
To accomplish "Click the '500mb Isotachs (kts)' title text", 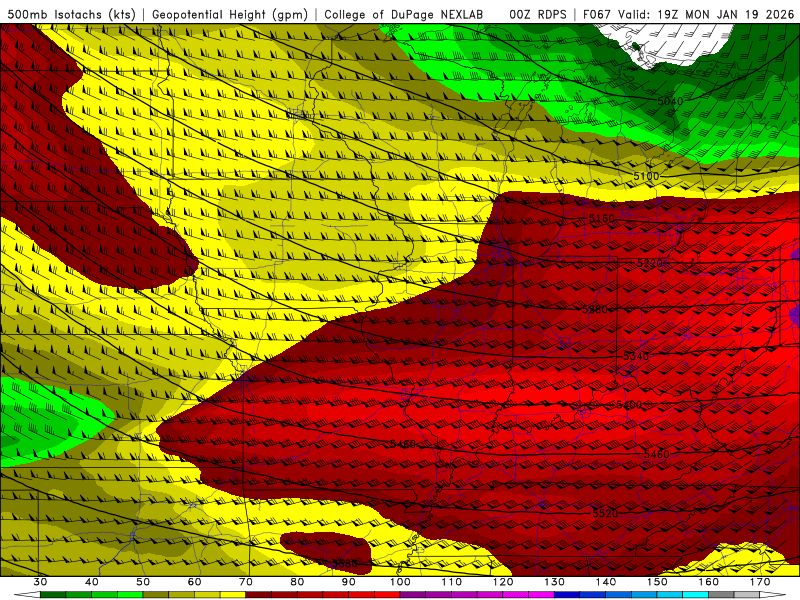I will click(x=72, y=14).
